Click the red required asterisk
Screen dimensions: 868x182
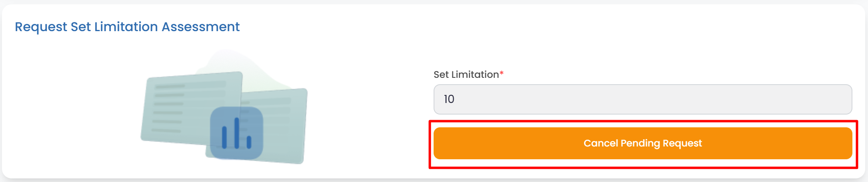pyautogui.click(x=502, y=74)
